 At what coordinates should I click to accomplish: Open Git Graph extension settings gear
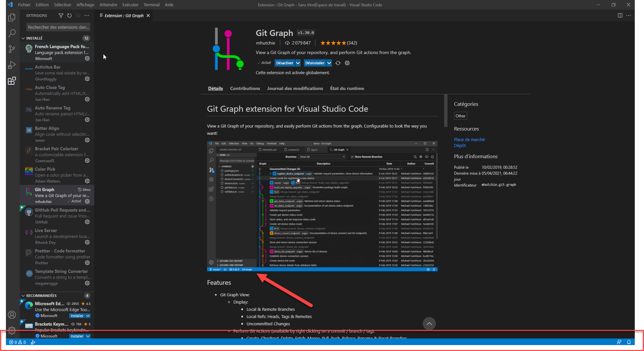coord(347,63)
